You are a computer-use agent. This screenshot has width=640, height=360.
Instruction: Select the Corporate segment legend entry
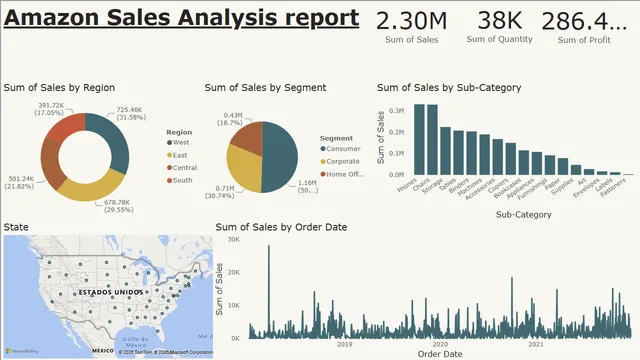click(340, 162)
